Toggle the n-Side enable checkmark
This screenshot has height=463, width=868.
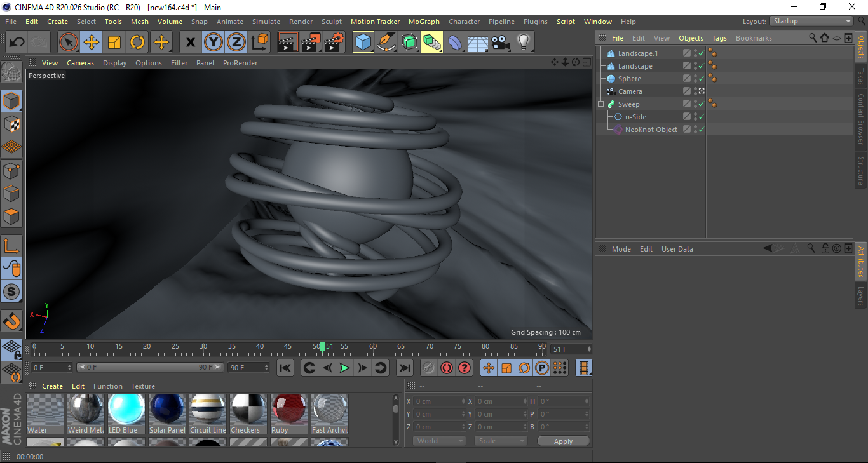coord(702,117)
